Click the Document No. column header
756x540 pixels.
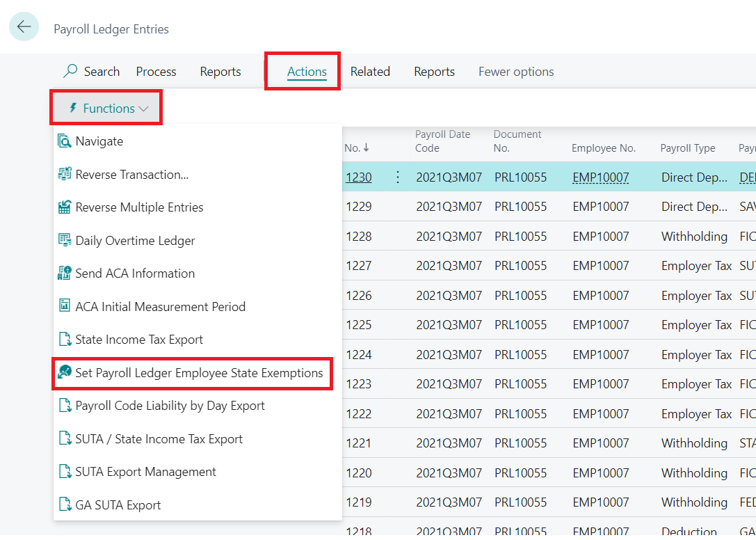point(517,141)
